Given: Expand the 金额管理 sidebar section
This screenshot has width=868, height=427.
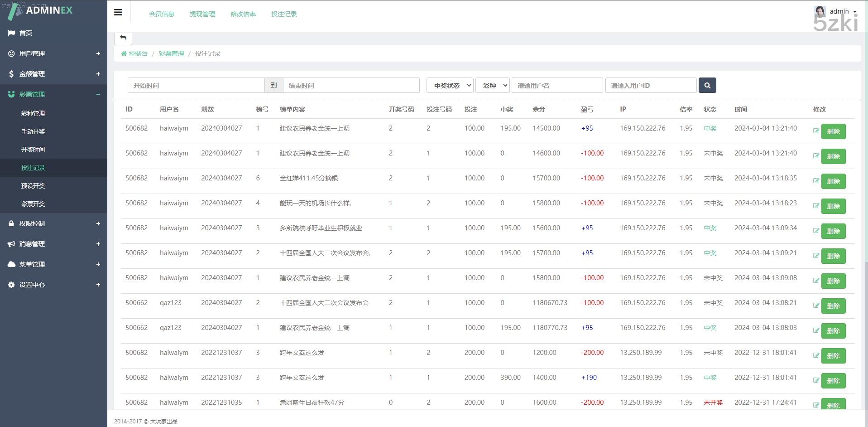Looking at the screenshot, I should pyautogui.click(x=53, y=74).
